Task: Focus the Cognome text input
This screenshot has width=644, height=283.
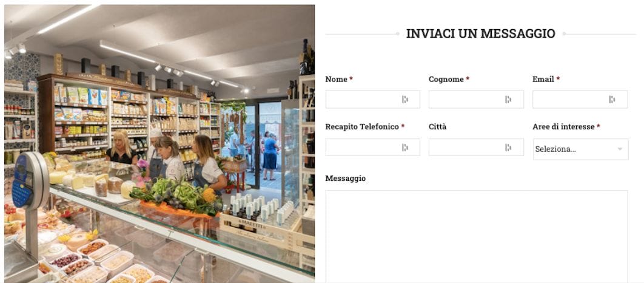Action: (x=476, y=100)
